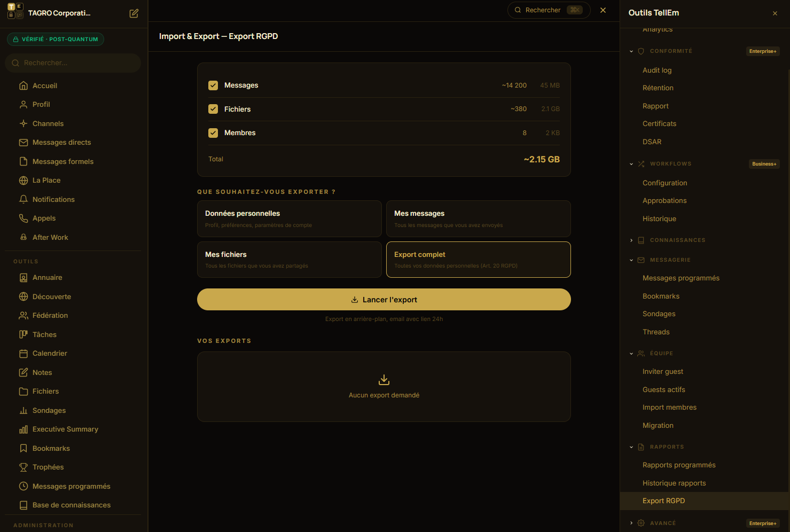The height and width of the screenshot is (532, 790).
Task: Open Migration under Équipe
Action: pyautogui.click(x=658, y=426)
